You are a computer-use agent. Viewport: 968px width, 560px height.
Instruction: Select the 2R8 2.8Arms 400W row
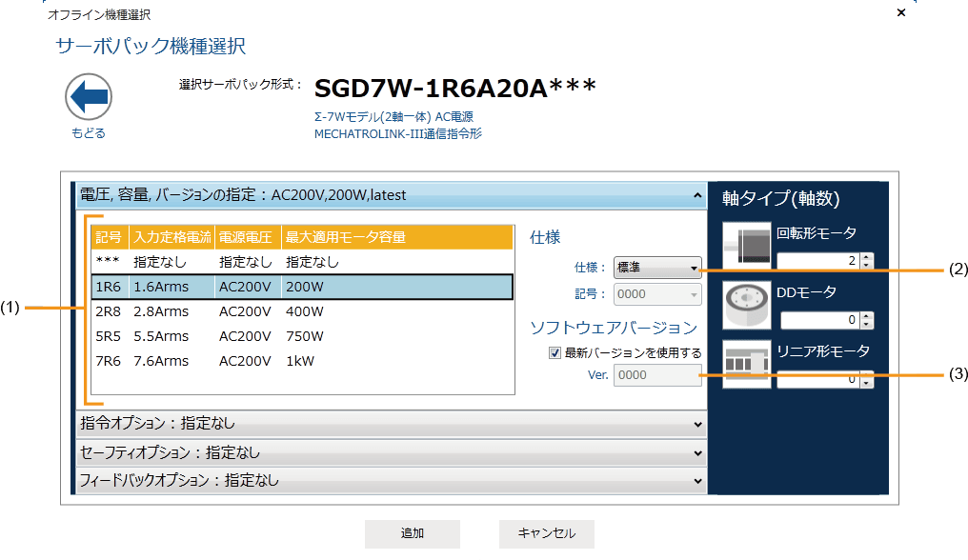pyautogui.click(x=302, y=311)
